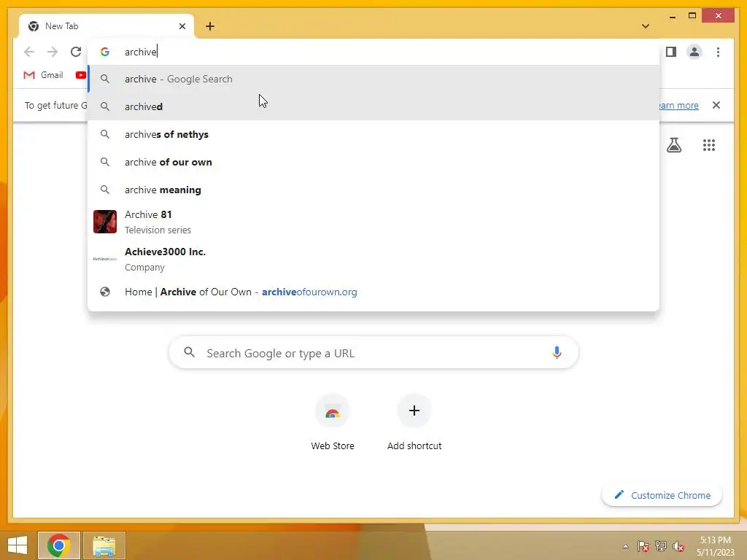Select Archive 81 Television series suggestion

pyautogui.click(x=374, y=222)
